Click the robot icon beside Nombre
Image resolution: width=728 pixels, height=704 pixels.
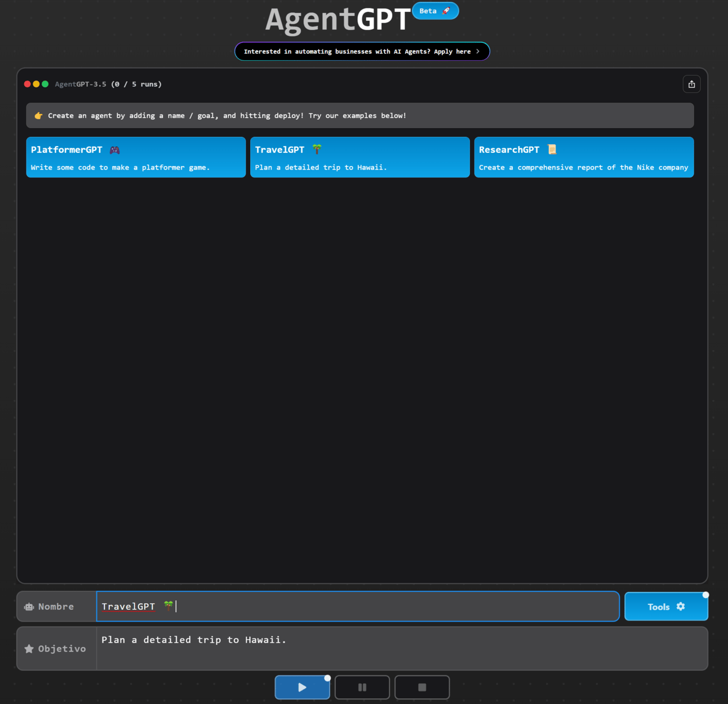point(29,607)
